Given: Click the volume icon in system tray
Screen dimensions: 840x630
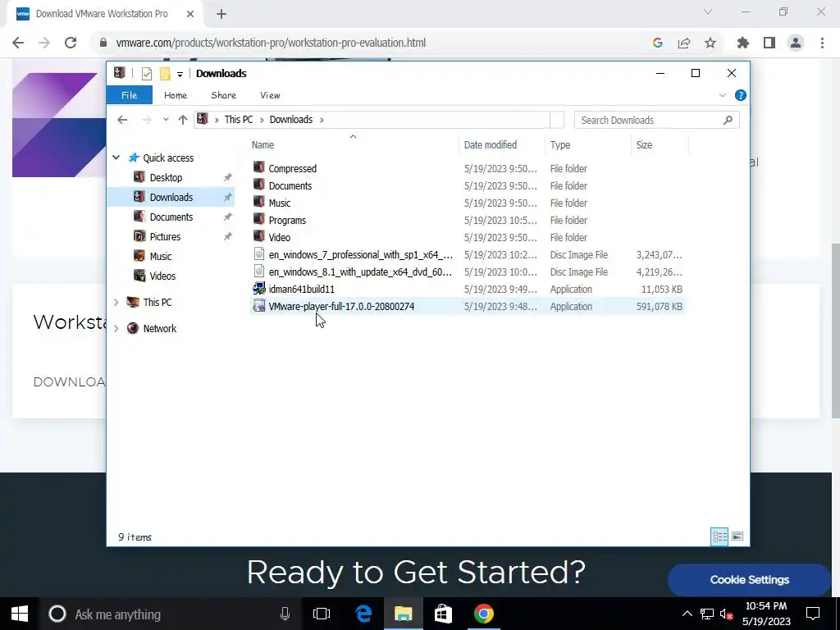Looking at the screenshot, I should 727,614.
